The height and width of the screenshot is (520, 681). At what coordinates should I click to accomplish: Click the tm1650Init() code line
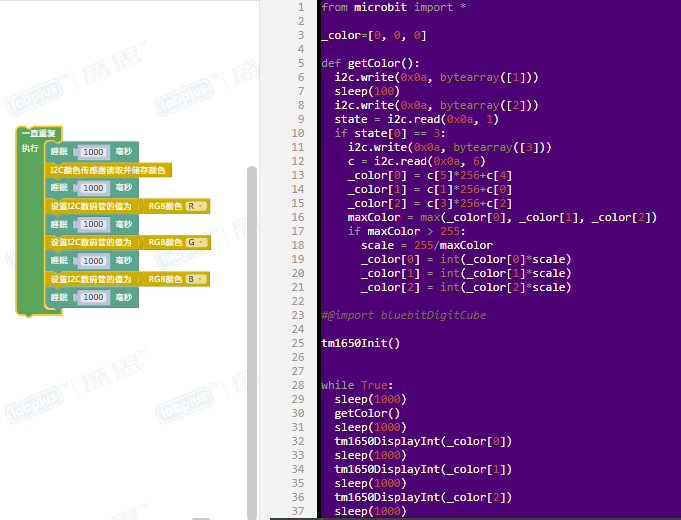360,343
